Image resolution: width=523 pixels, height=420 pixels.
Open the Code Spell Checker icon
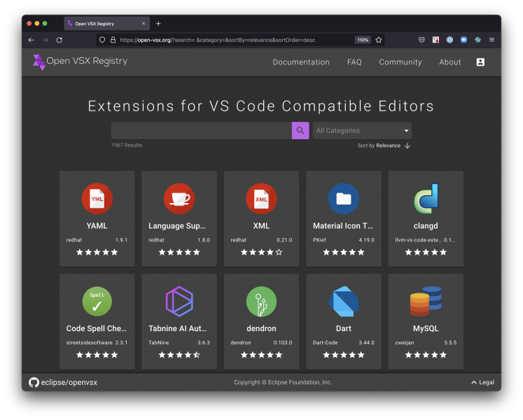pyautogui.click(x=97, y=301)
